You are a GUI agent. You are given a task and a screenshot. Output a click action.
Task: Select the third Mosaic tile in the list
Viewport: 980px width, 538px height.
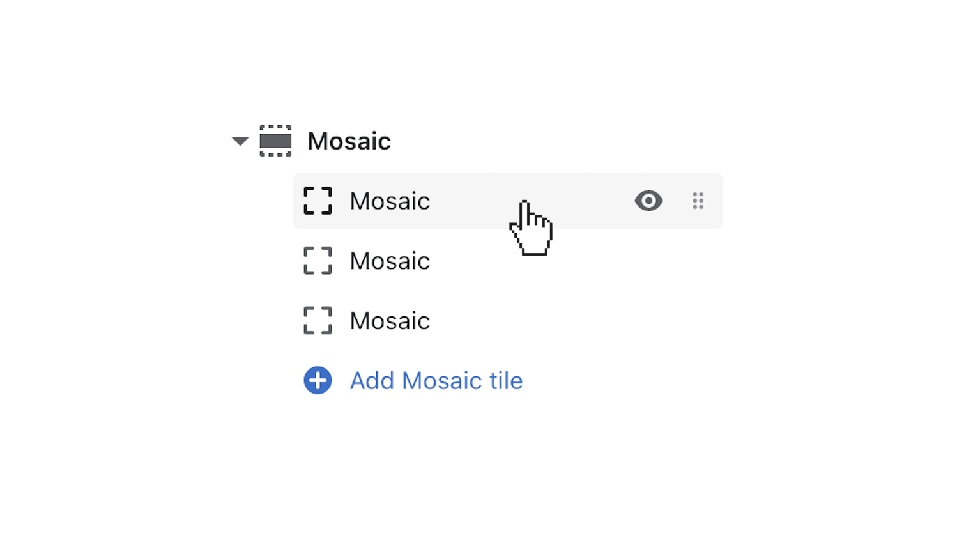(389, 320)
